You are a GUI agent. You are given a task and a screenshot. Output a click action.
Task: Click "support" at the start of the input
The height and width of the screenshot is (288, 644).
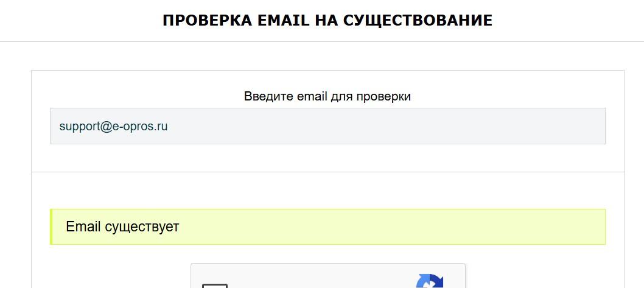click(x=78, y=127)
